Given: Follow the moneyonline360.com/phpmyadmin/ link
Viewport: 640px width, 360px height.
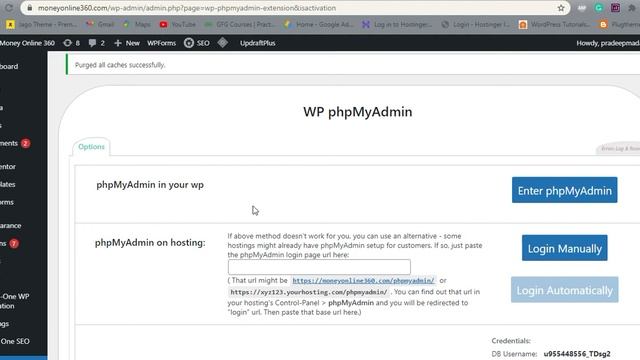Looking at the screenshot, I should (363, 281).
